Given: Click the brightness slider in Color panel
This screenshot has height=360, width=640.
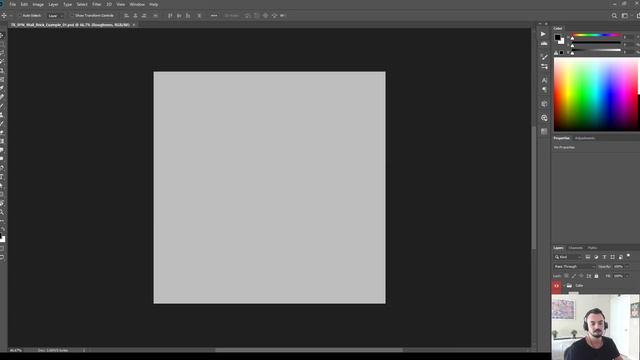Looking at the screenshot, I should point(596,50).
